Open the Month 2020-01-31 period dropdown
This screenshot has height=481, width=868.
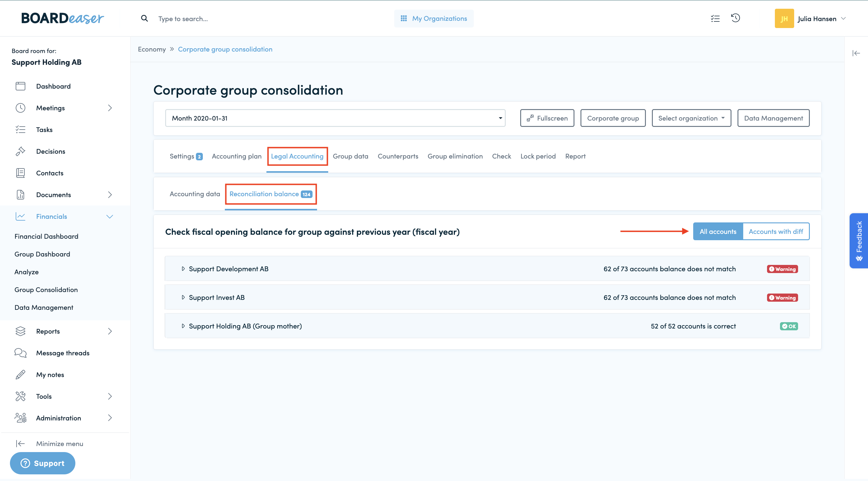[x=335, y=118]
